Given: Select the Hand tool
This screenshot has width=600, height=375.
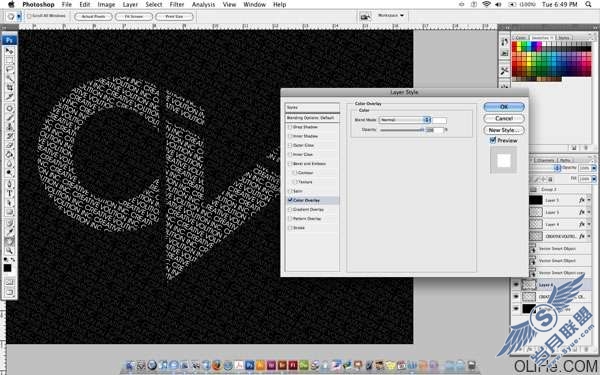Looking at the screenshot, I should pyautogui.click(x=9, y=241).
